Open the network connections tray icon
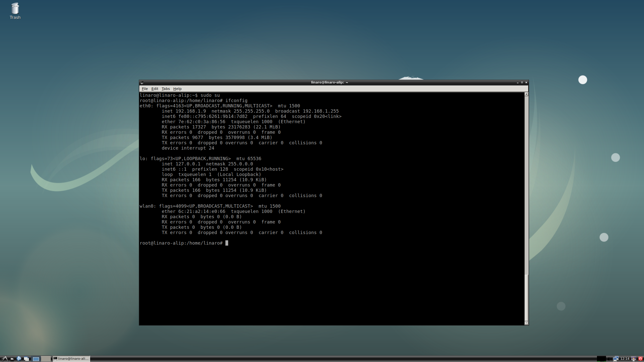The image size is (644, 362). [x=616, y=359]
